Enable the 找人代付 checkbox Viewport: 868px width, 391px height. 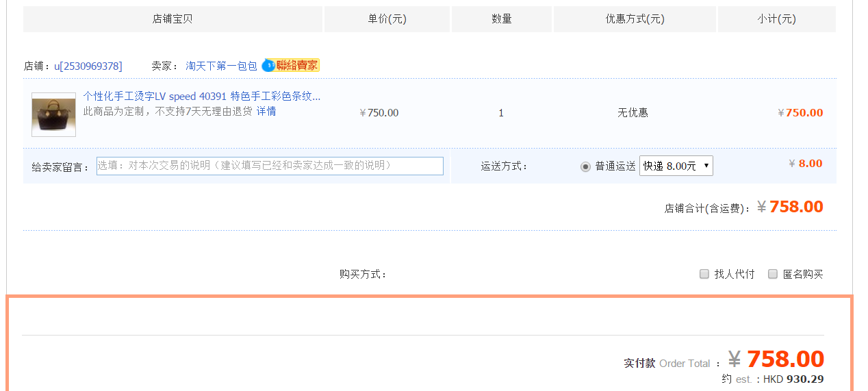704,274
